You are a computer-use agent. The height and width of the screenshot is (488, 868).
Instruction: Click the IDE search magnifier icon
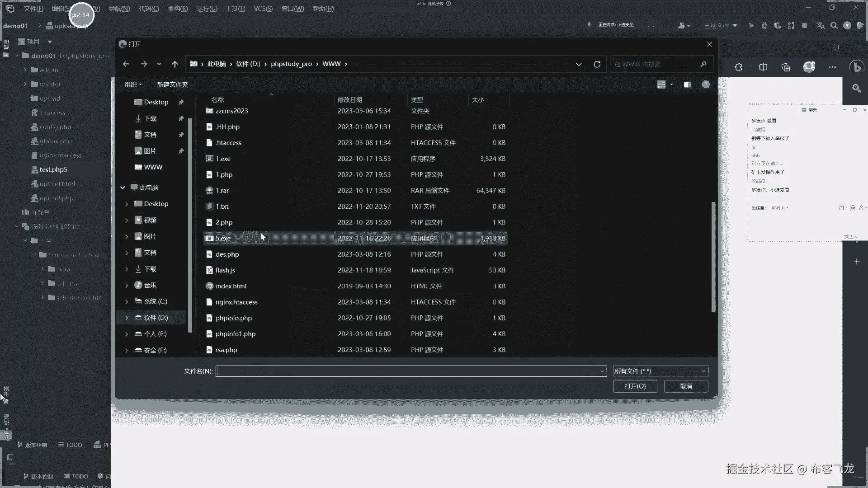click(x=834, y=26)
